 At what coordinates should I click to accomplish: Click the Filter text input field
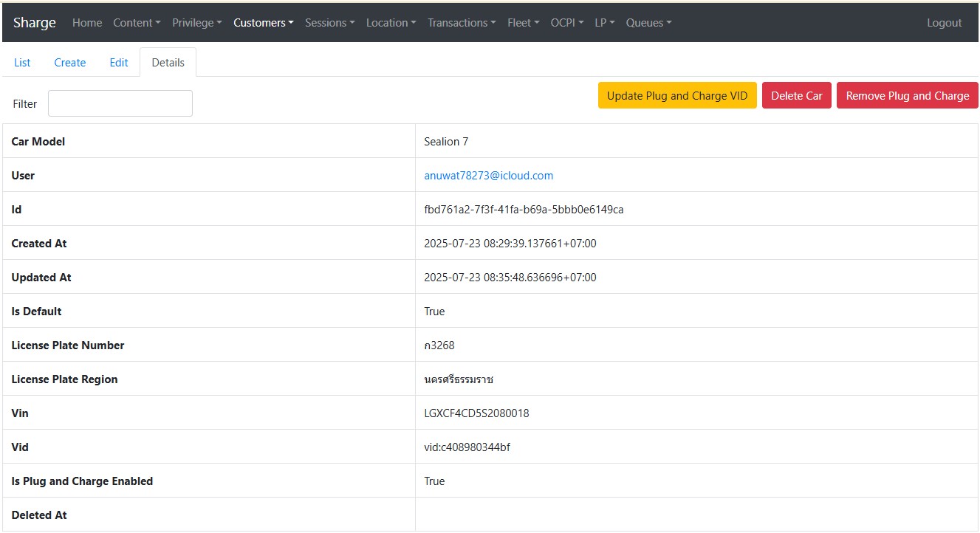pos(120,103)
